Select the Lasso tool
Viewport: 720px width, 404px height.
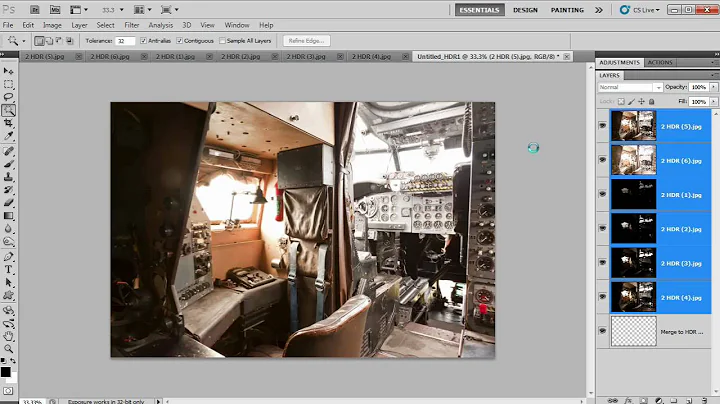click(x=8, y=97)
